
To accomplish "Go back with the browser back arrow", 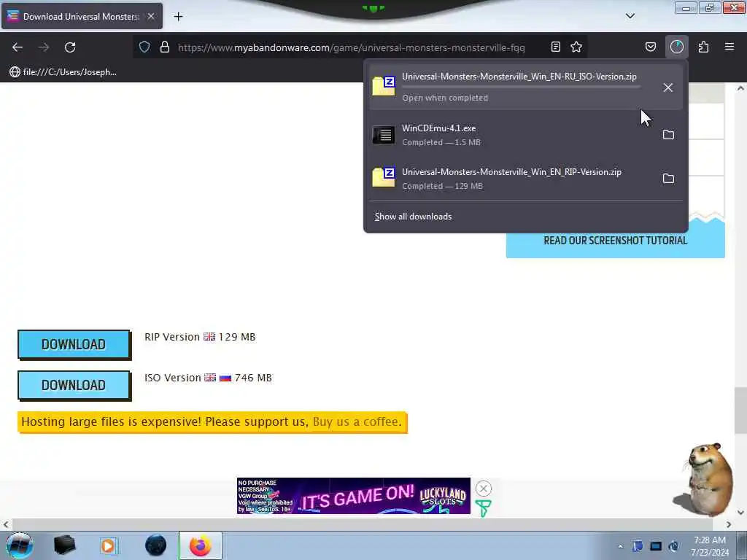I will (x=18, y=47).
